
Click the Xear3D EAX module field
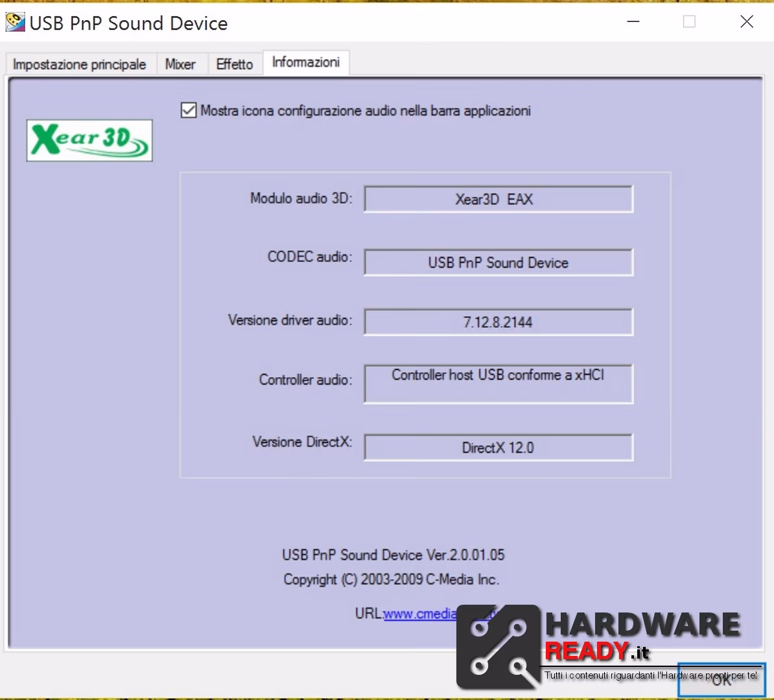(x=498, y=199)
